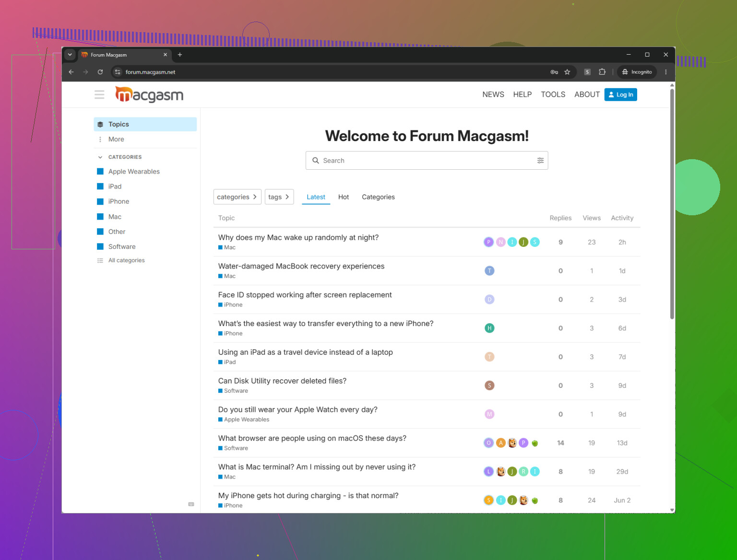Open poster avatar M on Apple Watch topic
Image resolution: width=737 pixels, height=560 pixels.
pyautogui.click(x=489, y=414)
